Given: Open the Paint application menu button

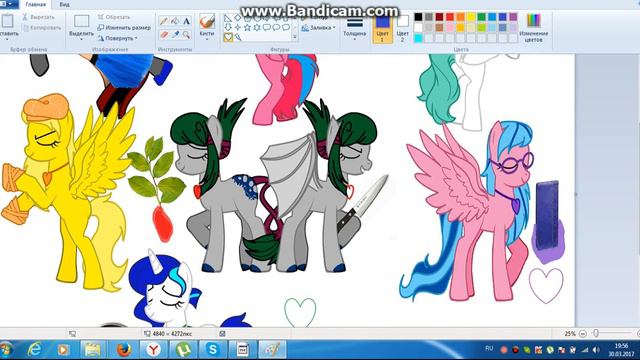Looking at the screenshot, I should pos(8,4).
